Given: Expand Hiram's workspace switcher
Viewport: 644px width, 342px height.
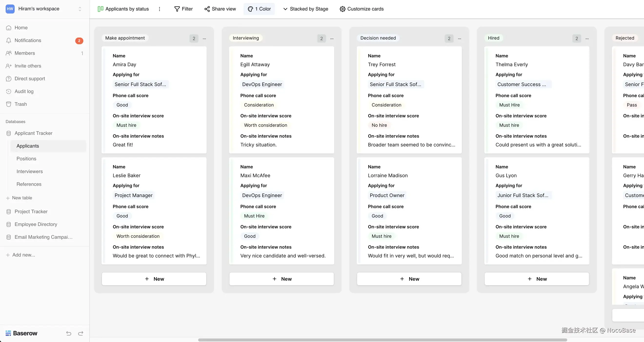Looking at the screenshot, I should [x=80, y=9].
